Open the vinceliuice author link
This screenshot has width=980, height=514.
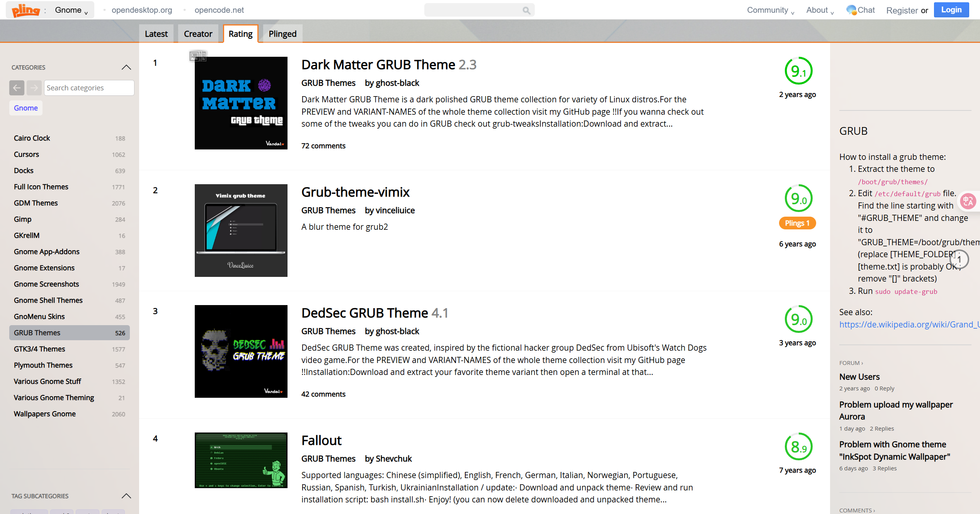pyautogui.click(x=395, y=210)
